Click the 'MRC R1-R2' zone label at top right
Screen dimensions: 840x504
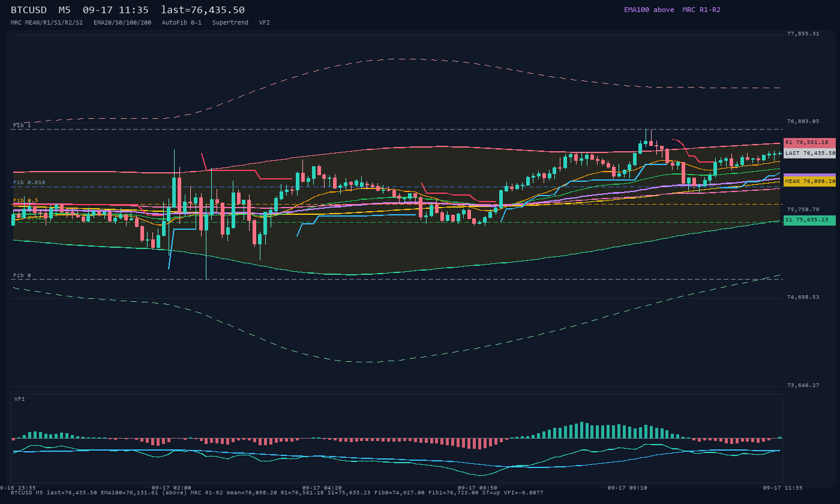[701, 10]
